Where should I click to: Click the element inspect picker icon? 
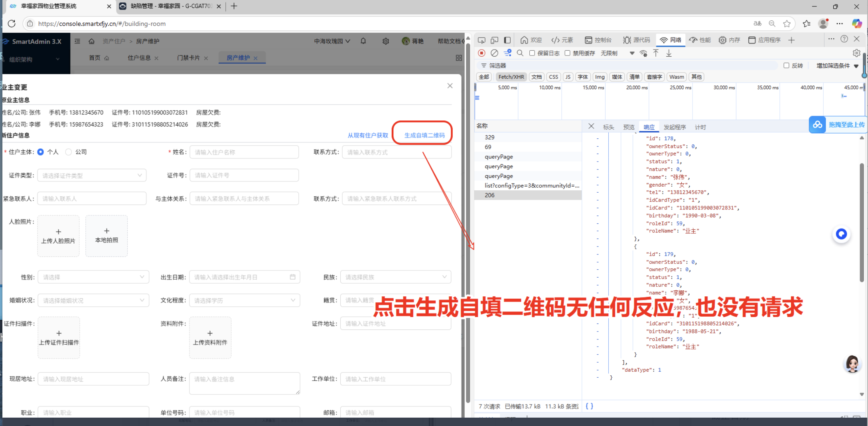click(x=481, y=40)
